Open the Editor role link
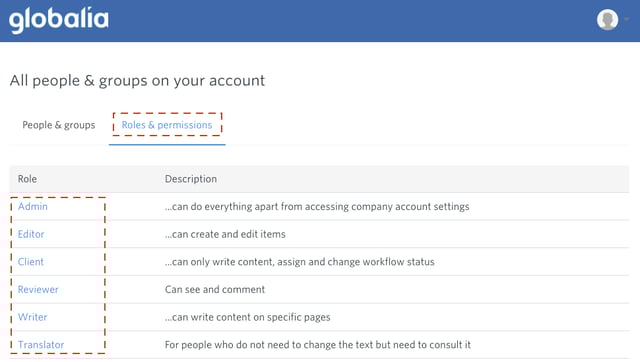 coord(31,234)
